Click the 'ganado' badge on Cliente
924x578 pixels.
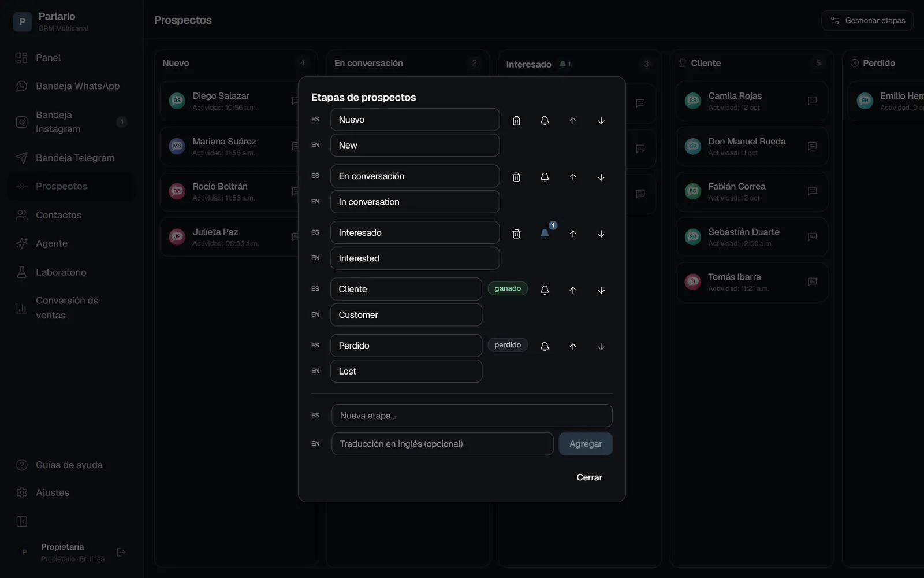[x=508, y=288]
